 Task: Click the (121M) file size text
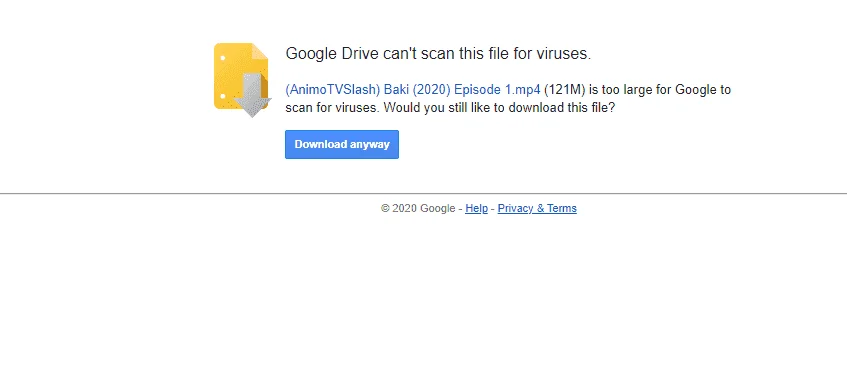564,89
